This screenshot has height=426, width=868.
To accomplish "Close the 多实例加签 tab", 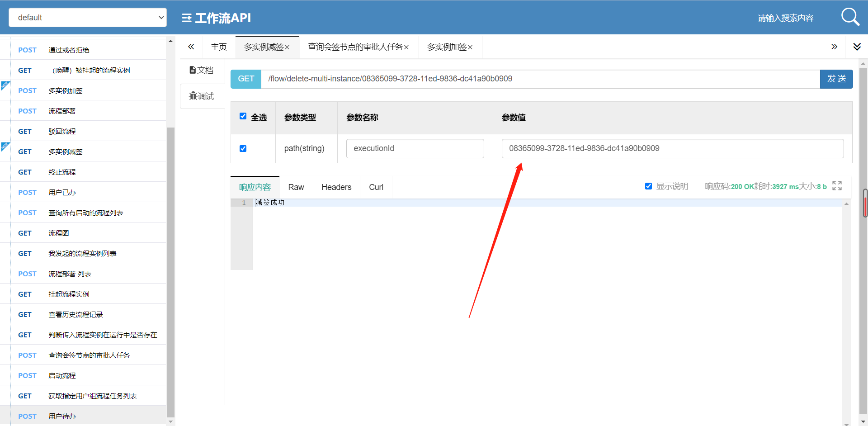I will tap(470, 47).
